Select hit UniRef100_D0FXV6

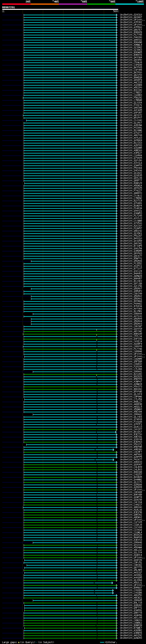131,339
